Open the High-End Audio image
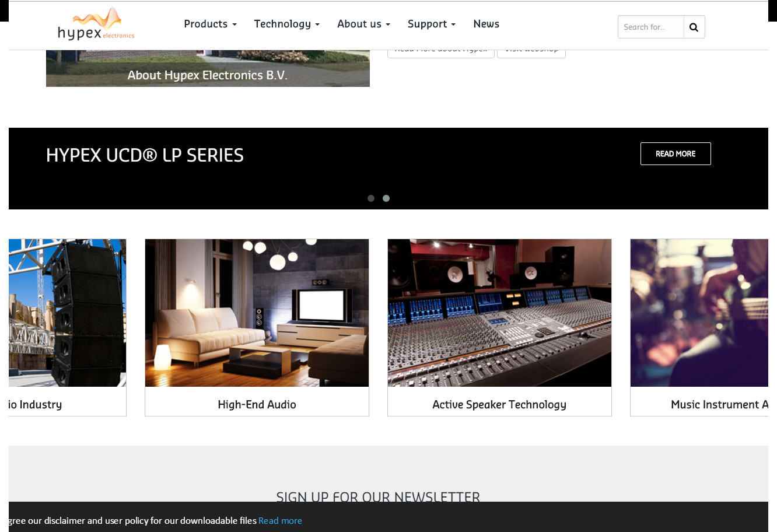Screen dimensions: 777x532 (x=257, y=313)
